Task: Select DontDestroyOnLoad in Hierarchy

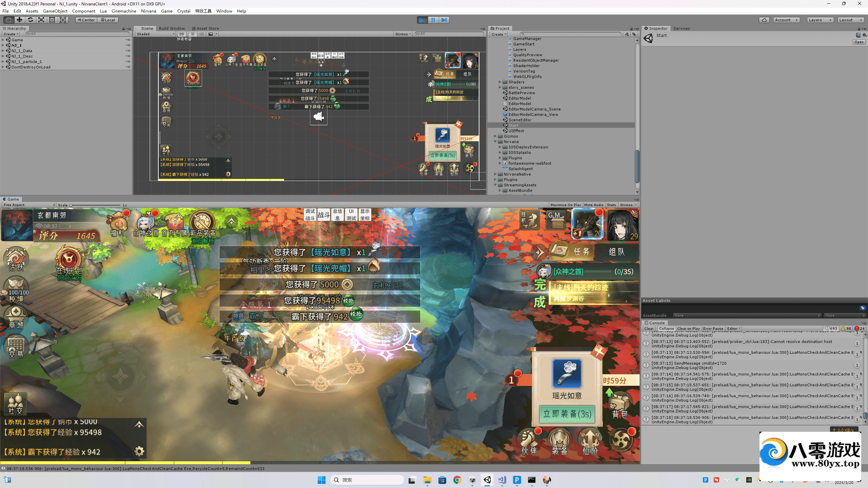Action: coord(31,67)
